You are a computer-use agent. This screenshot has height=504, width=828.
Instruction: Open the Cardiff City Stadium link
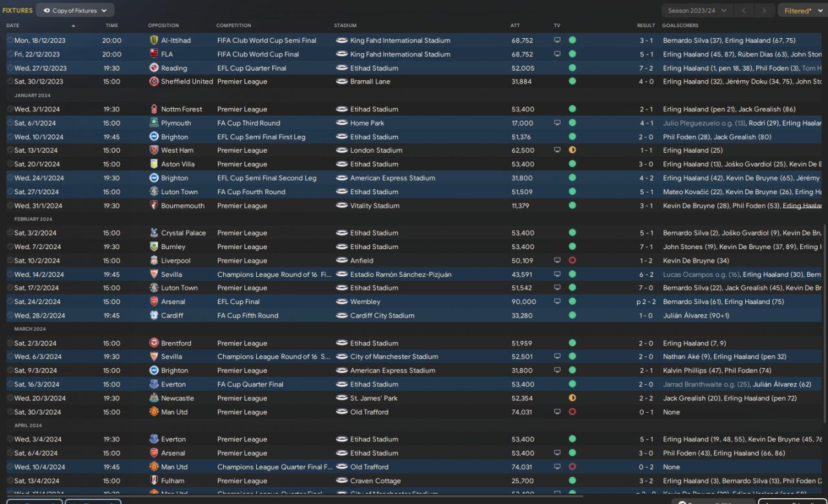click(x=382, y=316)
